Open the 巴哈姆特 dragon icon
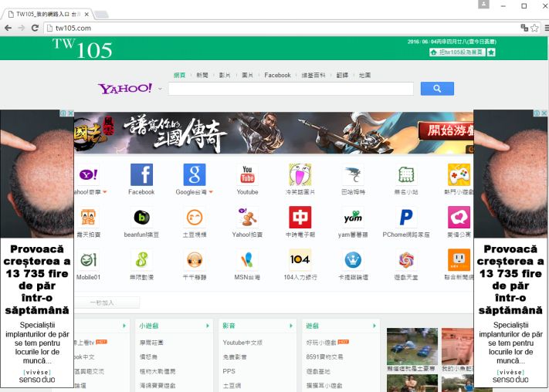 pyautogui.click(x=353, y=174)
